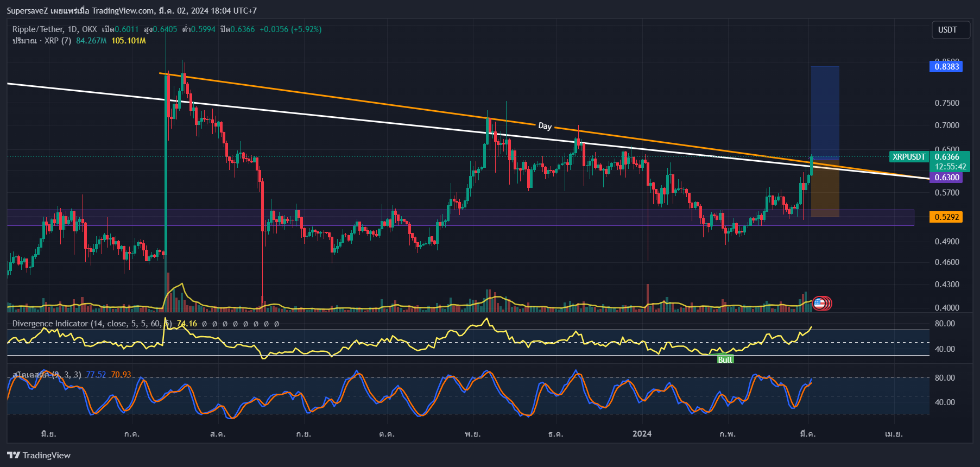Click the +0.0356 (+5.92%) change value

[290, 29]
